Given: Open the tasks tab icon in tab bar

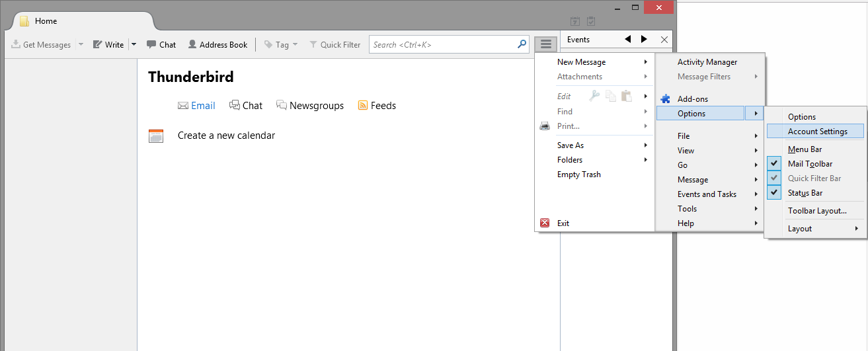Looking at the screenshot, I should (x=591, y=22).
